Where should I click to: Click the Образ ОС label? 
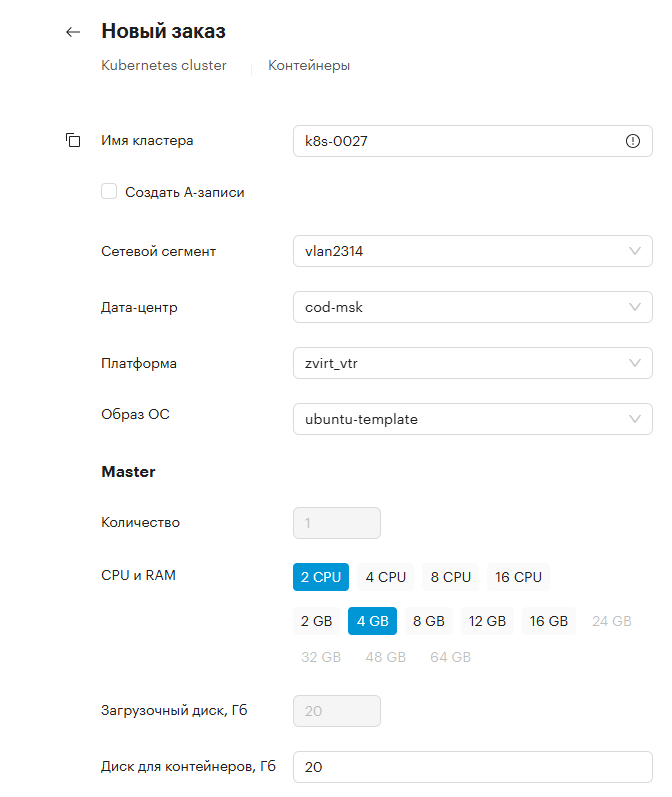coord(135,414)
